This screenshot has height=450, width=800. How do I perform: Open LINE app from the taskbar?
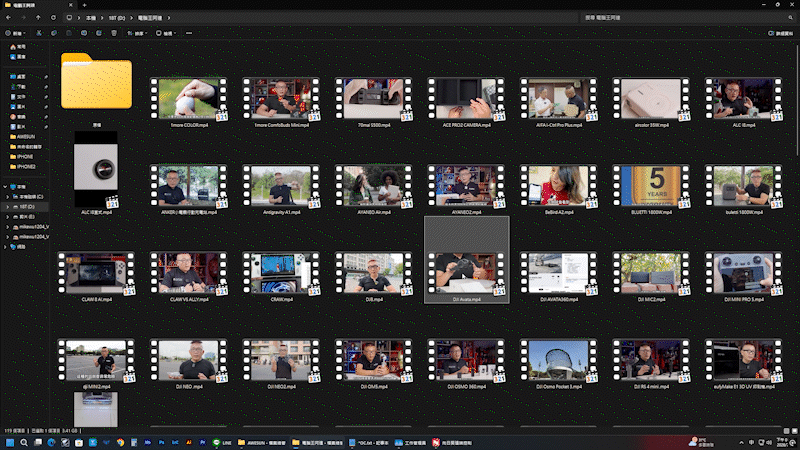click(x=222, y=442)
